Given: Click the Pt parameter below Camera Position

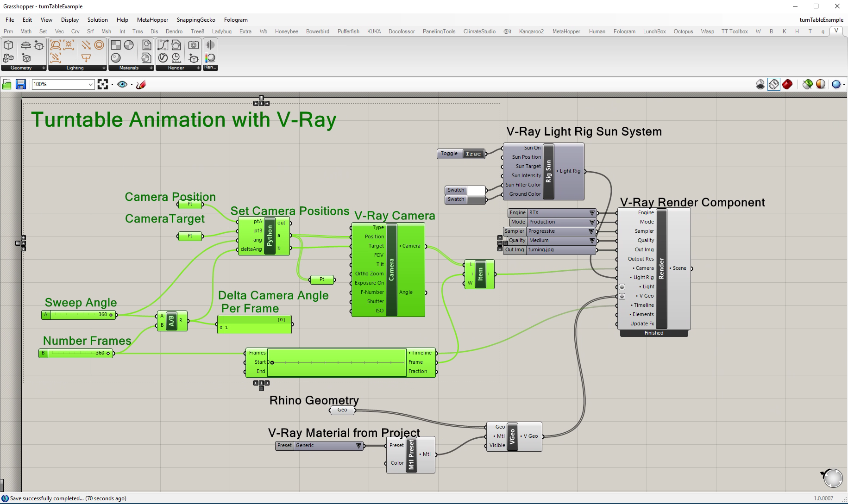Looking at the screenshot, I should pyautogui.click(x=190, y=204).
